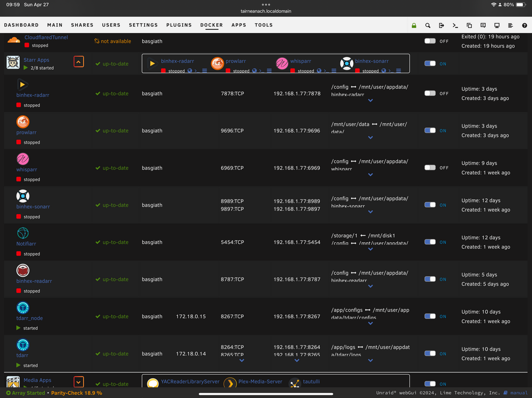Screen dimensions: 532x398
Task: Turn on binhex-radarr autostart switch
Action: [430, 93]
